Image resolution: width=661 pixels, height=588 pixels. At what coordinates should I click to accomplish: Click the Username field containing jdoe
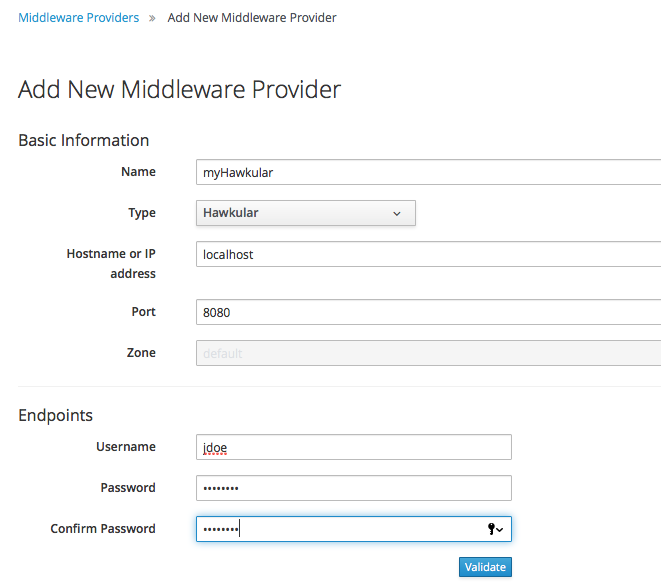(x=354, y=447)
